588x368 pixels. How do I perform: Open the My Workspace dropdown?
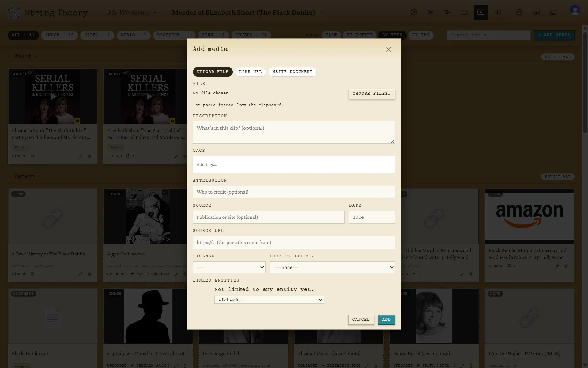132,13
